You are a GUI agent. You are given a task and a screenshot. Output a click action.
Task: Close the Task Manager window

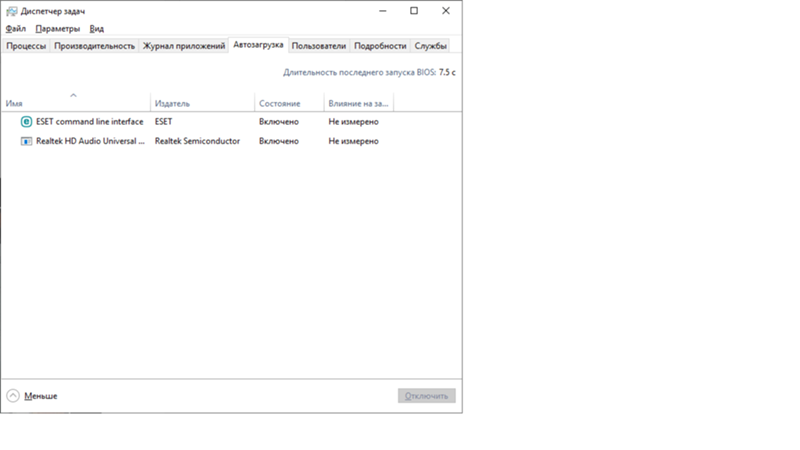[445, 11]
